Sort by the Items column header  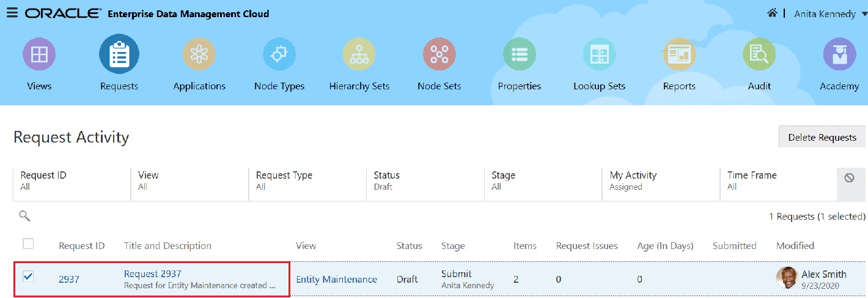525,245
